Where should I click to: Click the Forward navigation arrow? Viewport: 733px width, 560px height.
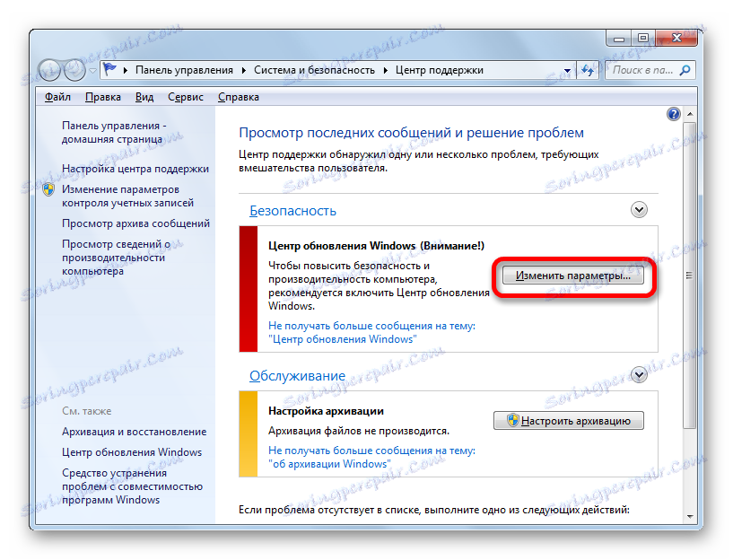[x=74, y=70]
